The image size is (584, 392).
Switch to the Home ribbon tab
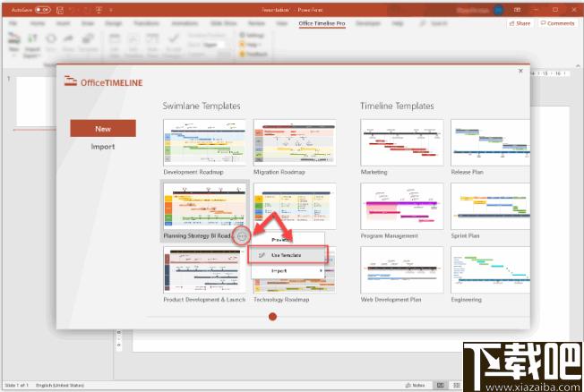[x=37, y=23]
